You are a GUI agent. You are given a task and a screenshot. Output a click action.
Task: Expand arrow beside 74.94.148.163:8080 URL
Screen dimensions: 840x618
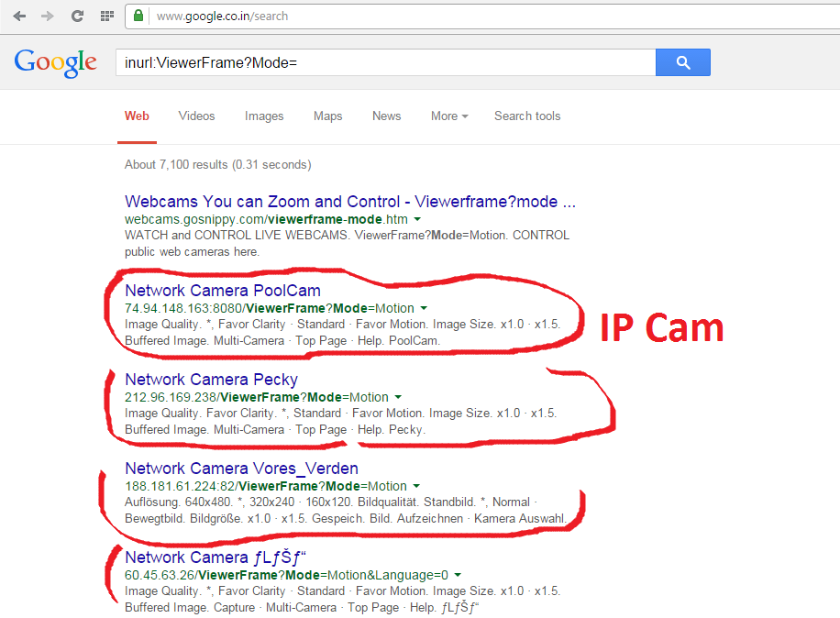coord(424,308)
